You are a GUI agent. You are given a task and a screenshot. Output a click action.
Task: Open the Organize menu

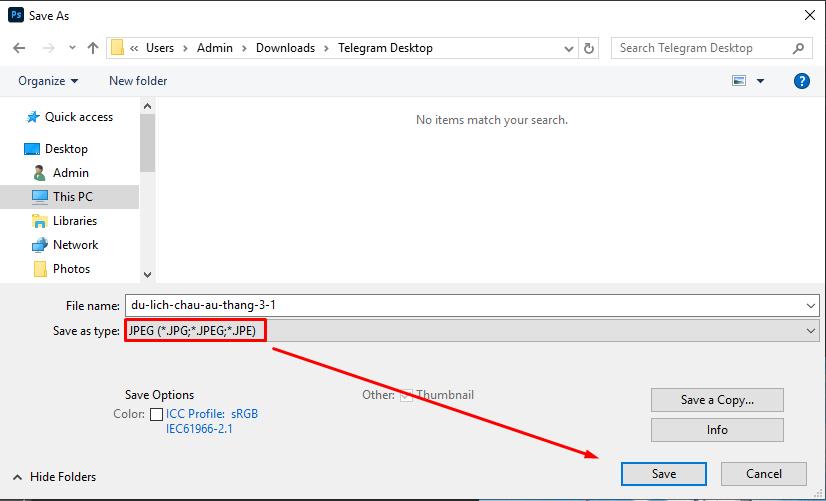coord(48,81)
